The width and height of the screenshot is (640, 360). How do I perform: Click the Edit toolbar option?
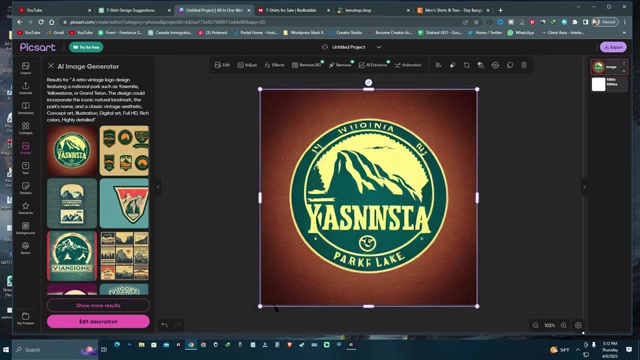click(x=222, y=65)
